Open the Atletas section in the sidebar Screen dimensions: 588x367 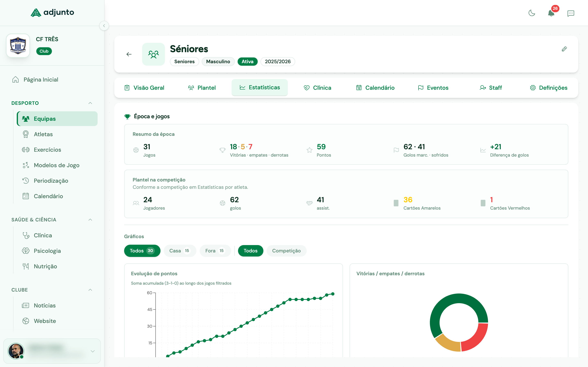tap(43, 134)
